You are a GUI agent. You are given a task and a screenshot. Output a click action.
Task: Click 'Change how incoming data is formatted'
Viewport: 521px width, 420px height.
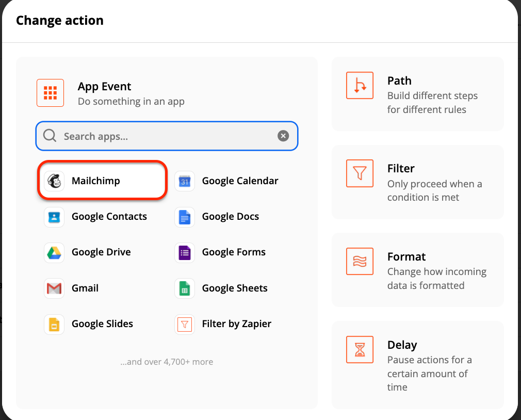pyautogui.click(x=436, y=279)
